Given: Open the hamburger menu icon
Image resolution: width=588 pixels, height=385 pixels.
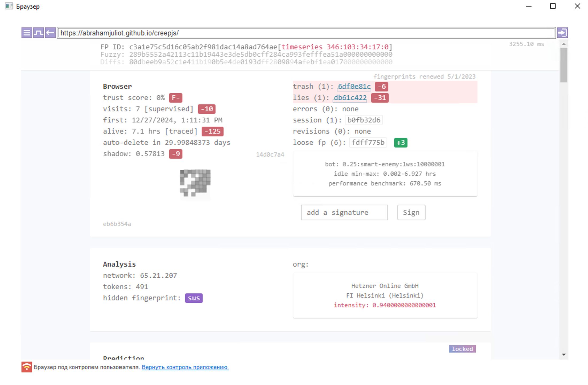Looking at the screenshot, I should click(27, 33).
